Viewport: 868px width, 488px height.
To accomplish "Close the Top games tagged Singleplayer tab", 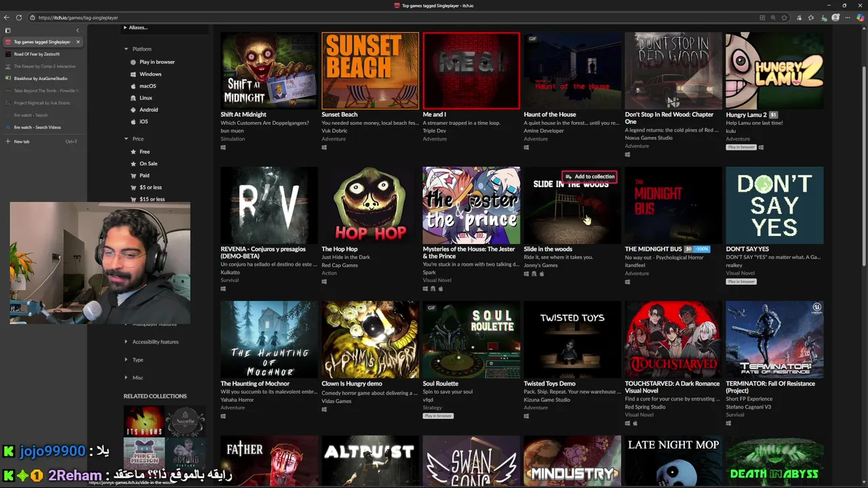I will (78, 42).
